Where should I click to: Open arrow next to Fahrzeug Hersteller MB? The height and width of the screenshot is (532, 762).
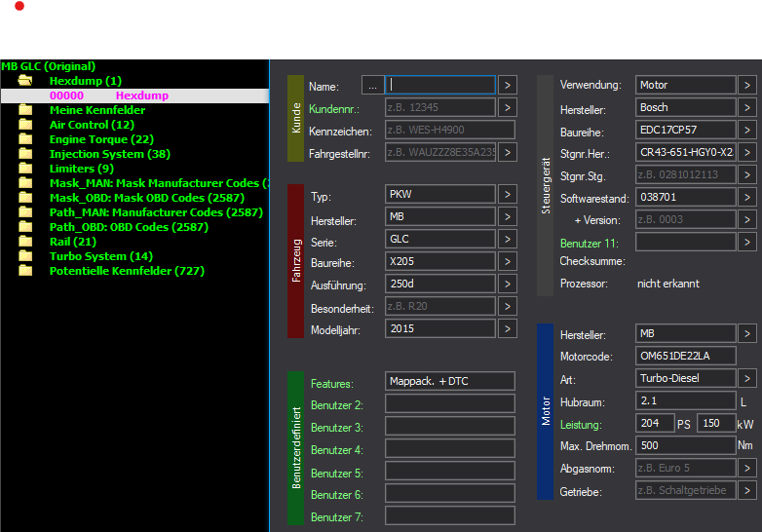click(x=508, y=216)
